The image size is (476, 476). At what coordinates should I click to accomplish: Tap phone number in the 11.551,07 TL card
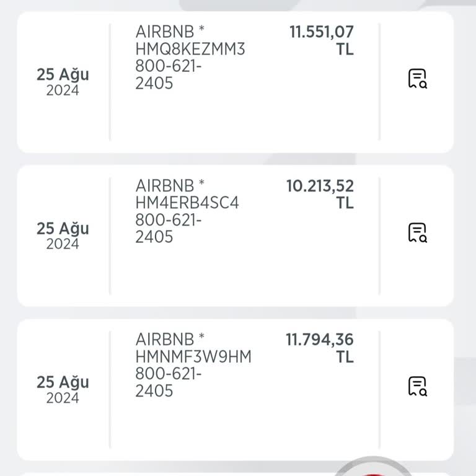click(169, 74)
